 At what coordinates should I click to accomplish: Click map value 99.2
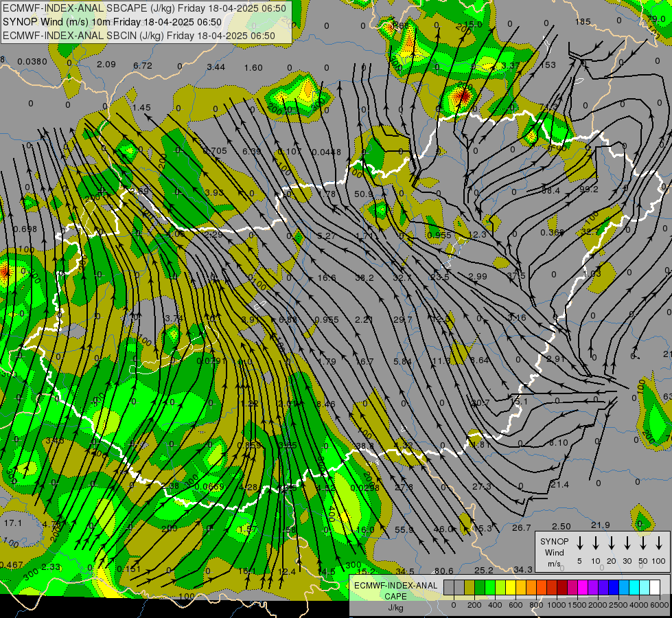589,189
